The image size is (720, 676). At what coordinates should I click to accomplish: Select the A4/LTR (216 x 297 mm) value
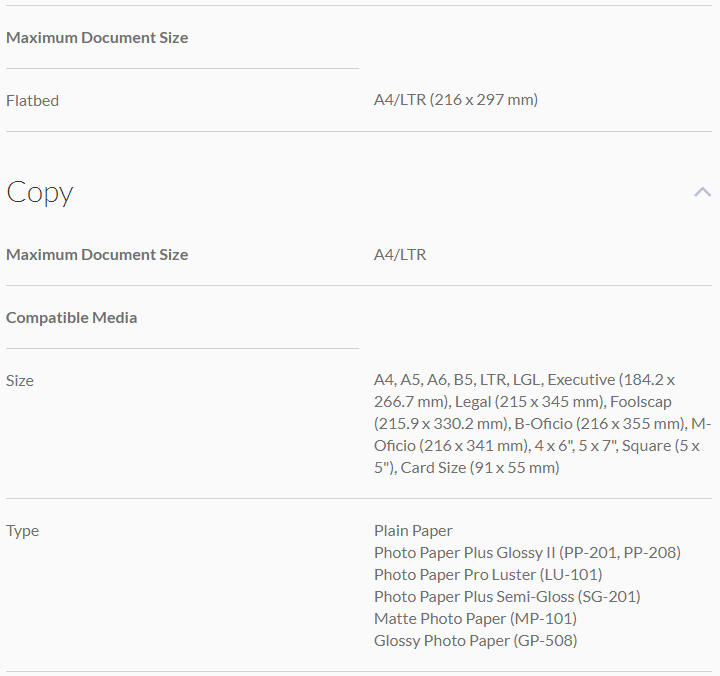click(x=456, y=100)
